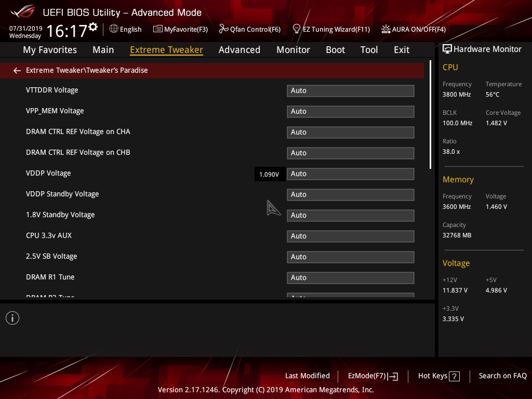Select the Exit tab
Screen dimensions: 532x399
click(402, 50)
